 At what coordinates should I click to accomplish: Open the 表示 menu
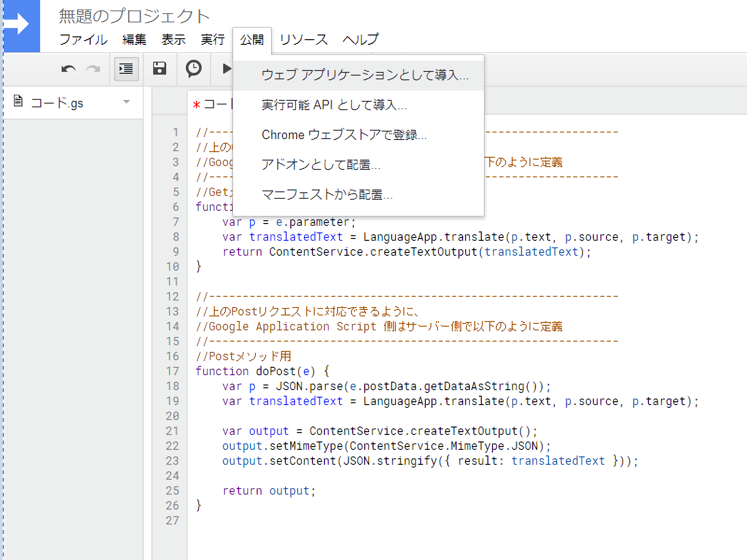click(x=173, y=40)
